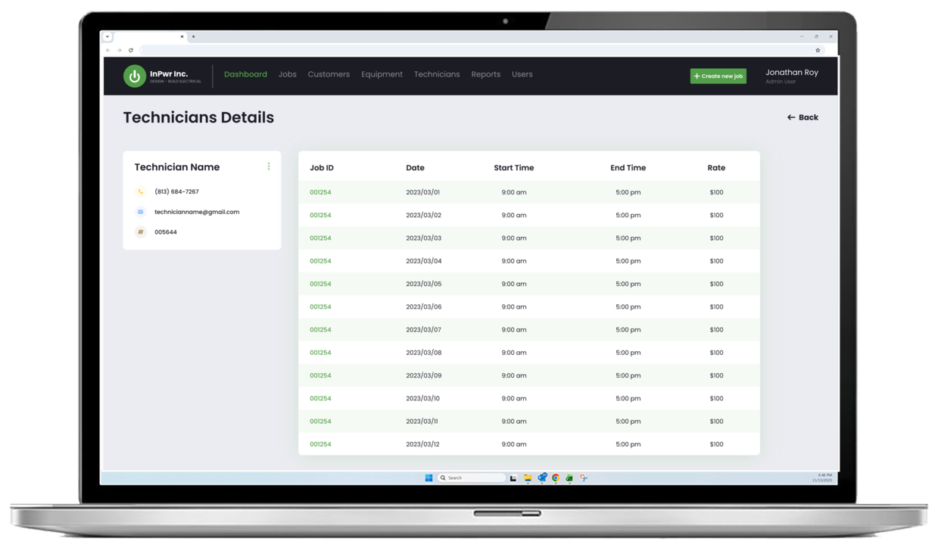Bookmark page with the star icon
Viewport: 938px width, 560px height.
pos(818,51)
